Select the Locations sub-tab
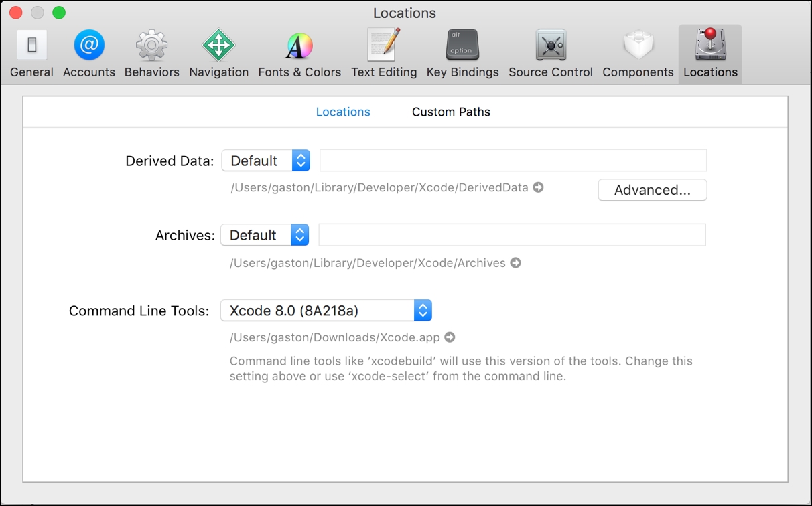 coord(343,112)
